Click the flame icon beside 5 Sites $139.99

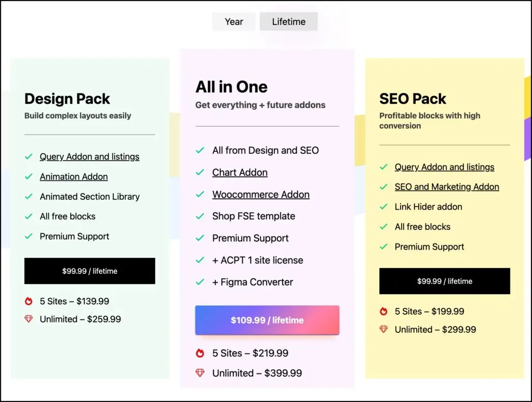[29, 301]
